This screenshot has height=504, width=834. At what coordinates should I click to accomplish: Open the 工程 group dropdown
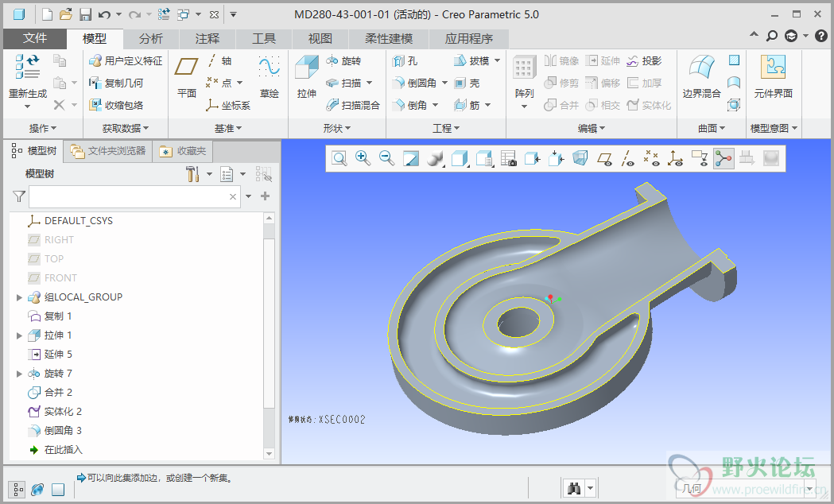point(446,128)
